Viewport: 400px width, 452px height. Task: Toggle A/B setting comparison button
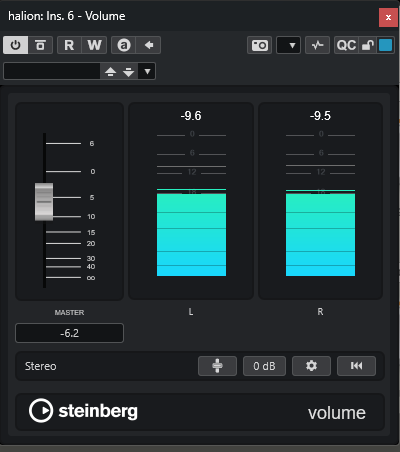[x=124, y=45]
